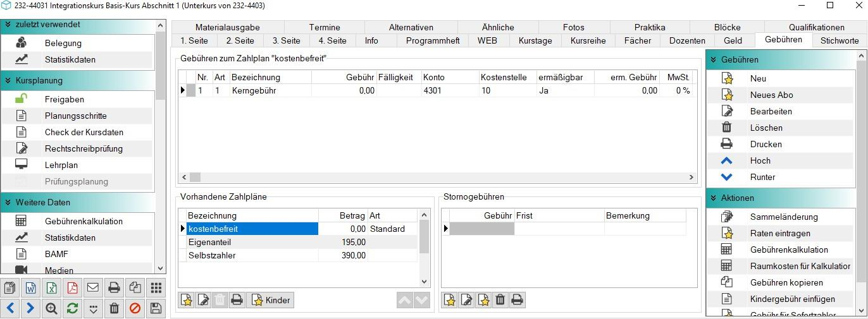Open the PDF export icon
The width and height of the screenshot is (868, 319).
72,288
